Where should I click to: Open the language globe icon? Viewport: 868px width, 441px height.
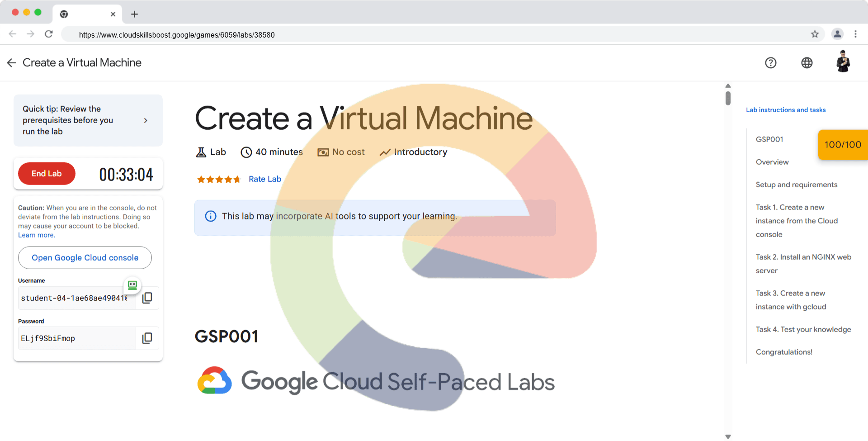807,63
